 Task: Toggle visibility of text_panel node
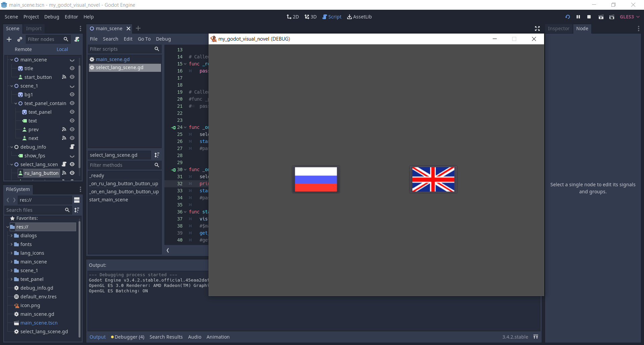click(x=72, y=112)
